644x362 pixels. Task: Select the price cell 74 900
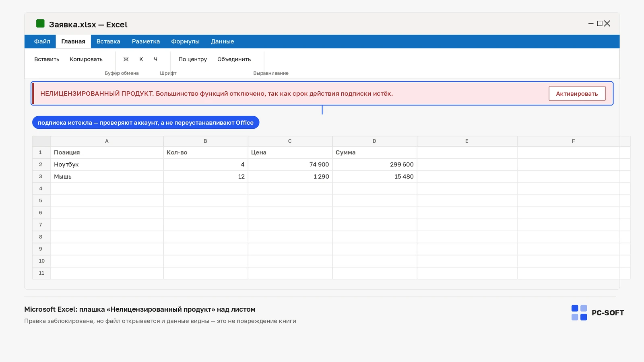290,165
